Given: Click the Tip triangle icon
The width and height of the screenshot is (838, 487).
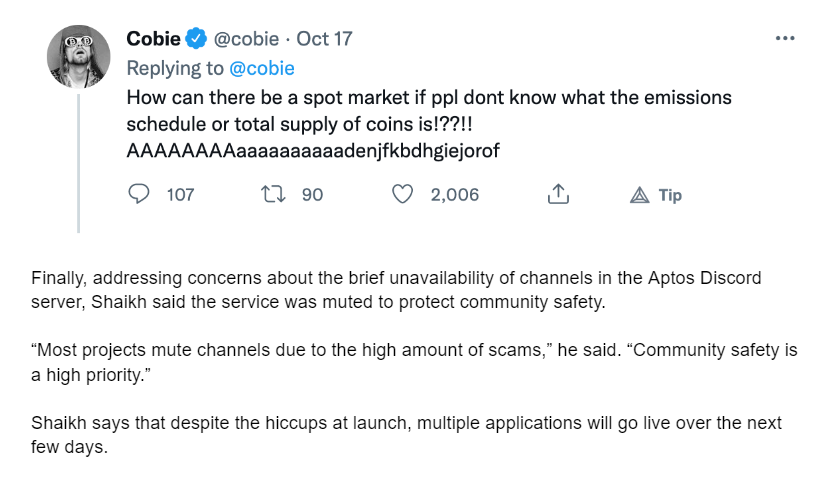Looking at the screenshot, I should click(x=639, y=195).
